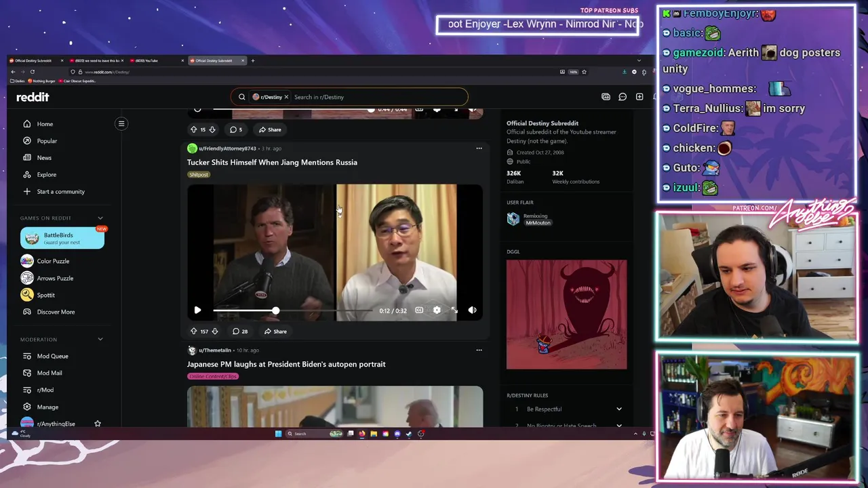Viewport: 868px width, 488px height.
Task: Open File Explorer from taskbar
Action: tap(374, 434)
